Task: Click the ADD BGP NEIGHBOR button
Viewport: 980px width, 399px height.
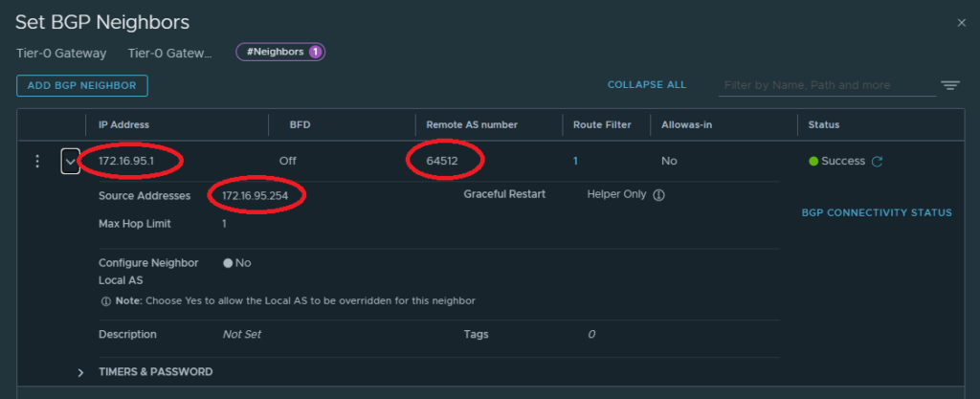Action: coord(81,86)
